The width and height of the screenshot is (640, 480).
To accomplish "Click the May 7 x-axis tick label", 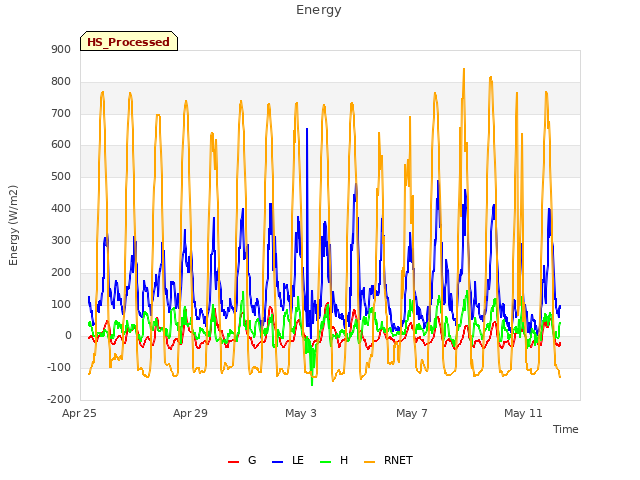I will click(412, 413).
